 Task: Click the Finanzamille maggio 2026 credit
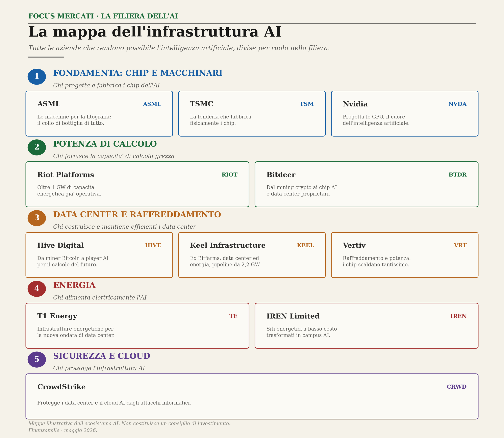click(x=62, y=430)
